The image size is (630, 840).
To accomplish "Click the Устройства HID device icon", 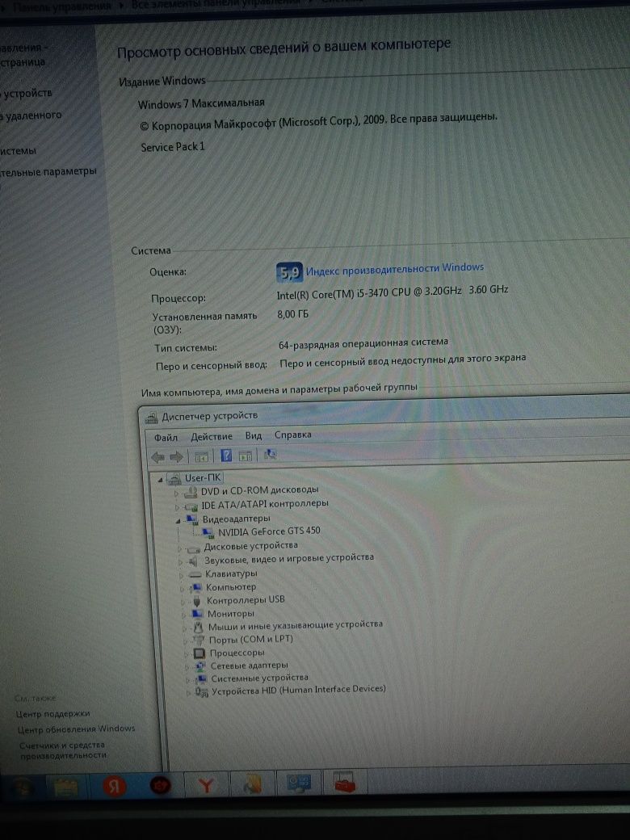I will pos(201,693).
